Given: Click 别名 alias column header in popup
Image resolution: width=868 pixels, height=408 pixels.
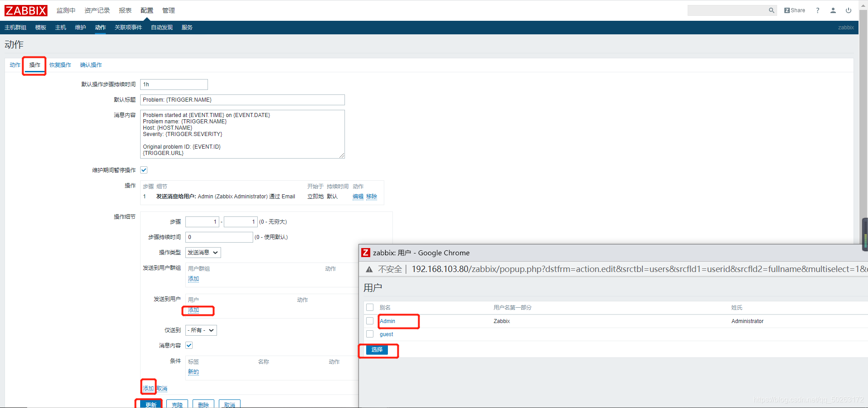Looking at the screenshot, I should point(385,308).
